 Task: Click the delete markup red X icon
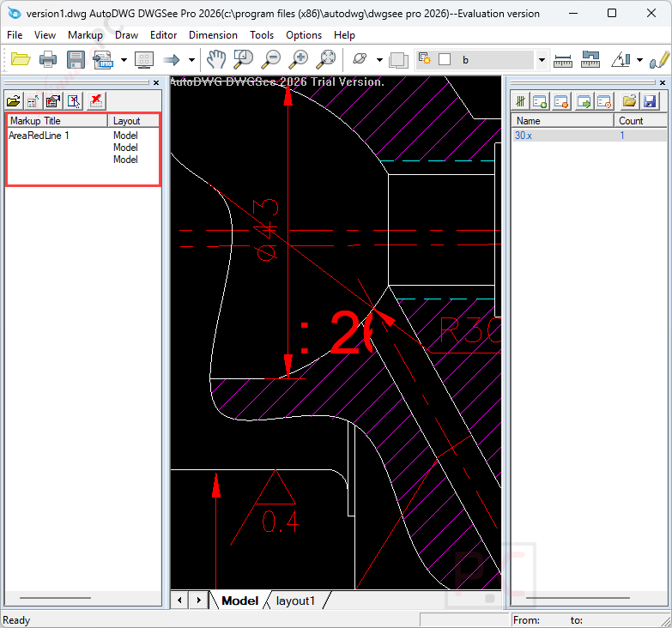pos(95,100)
